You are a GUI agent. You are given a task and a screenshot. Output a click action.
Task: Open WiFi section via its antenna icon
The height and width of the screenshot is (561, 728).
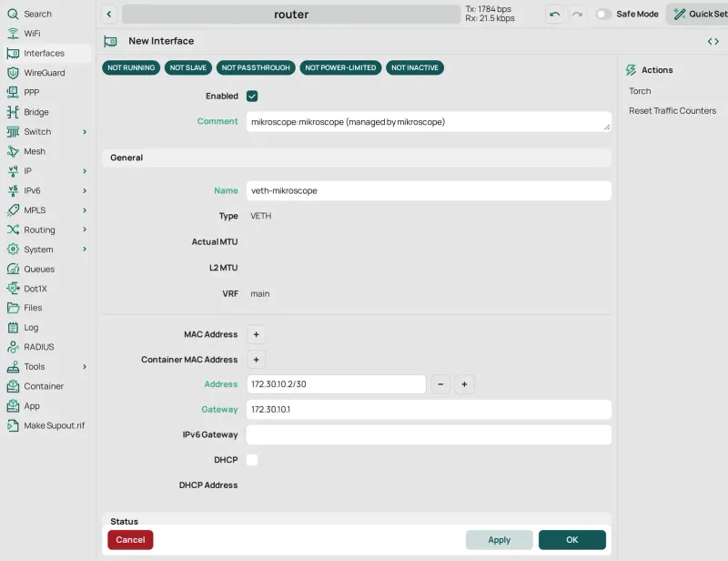13,34
